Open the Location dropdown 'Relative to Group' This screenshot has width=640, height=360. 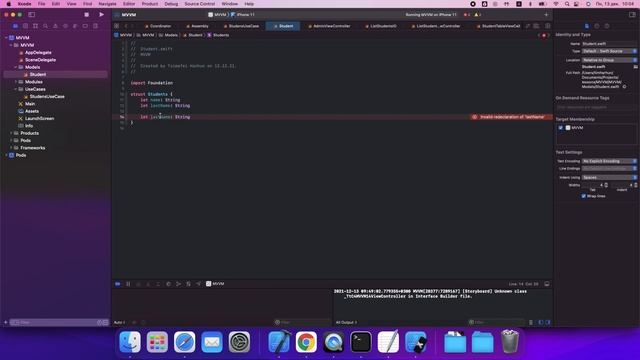tap(609, 60)
